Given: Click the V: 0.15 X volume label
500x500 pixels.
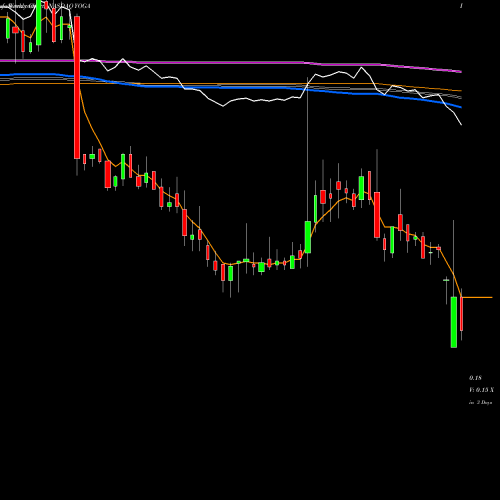Looking at the screenshot, I should point(481,390).
